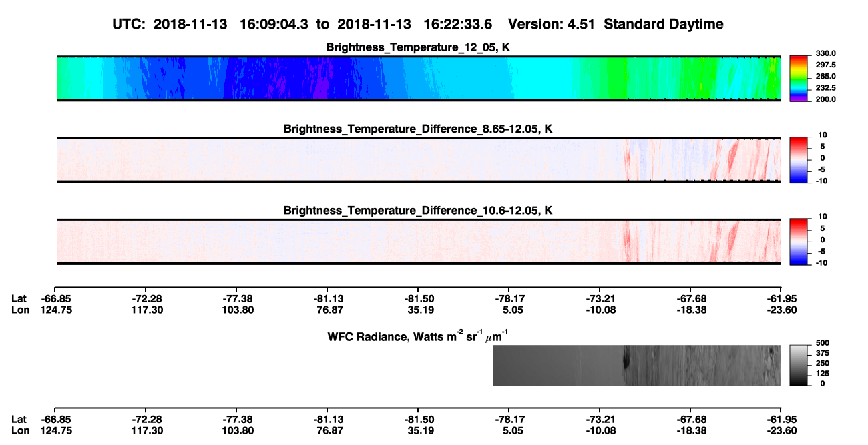
Task: Click longitude 124.75 on the bottom axis
Action: 55,430
